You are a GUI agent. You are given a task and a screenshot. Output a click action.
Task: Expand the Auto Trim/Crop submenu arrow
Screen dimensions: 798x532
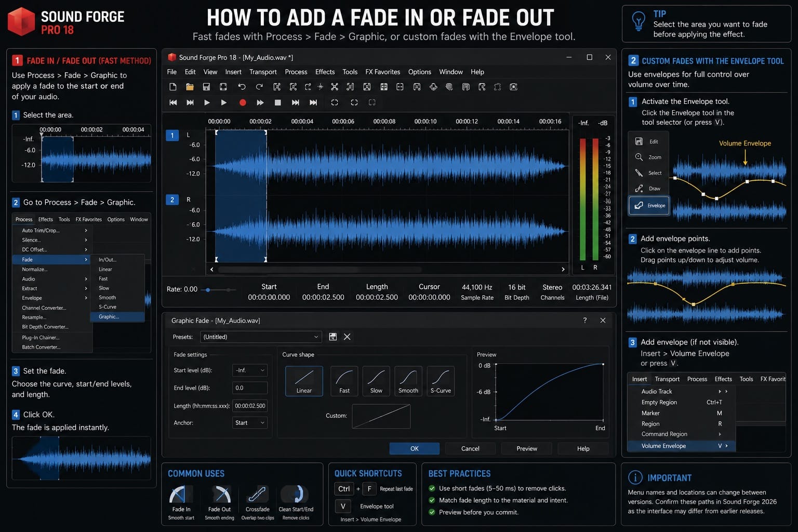(86, 230)
